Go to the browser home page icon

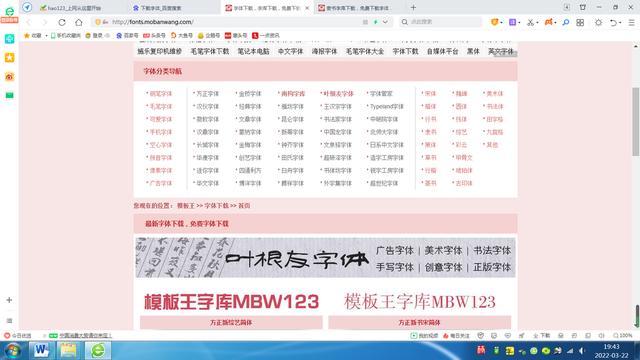tap(79, 22)
